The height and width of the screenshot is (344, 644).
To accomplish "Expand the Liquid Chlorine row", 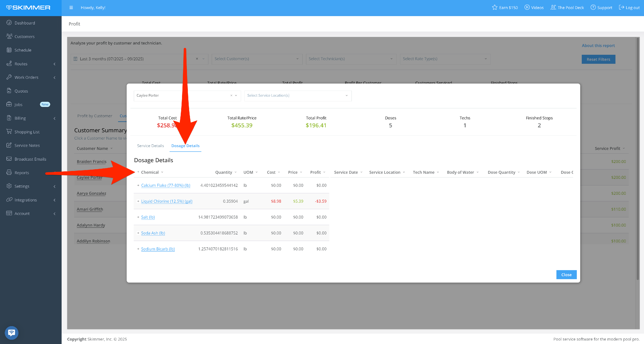I will click(138, 201).
